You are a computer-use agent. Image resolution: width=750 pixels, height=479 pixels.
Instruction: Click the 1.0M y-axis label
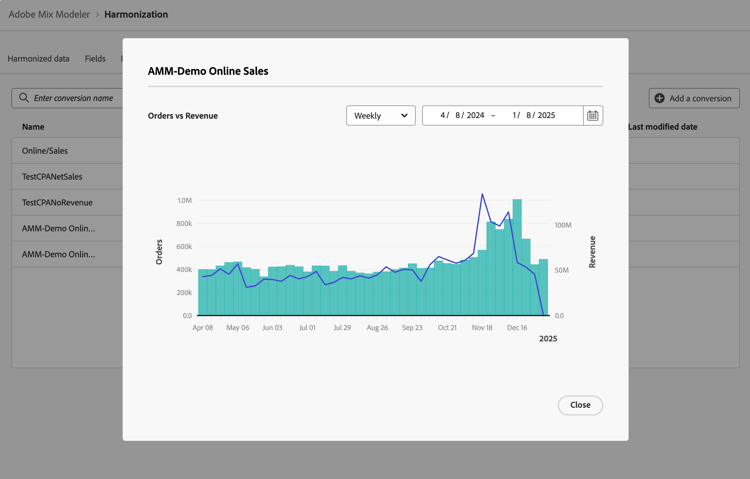(185, 201)
